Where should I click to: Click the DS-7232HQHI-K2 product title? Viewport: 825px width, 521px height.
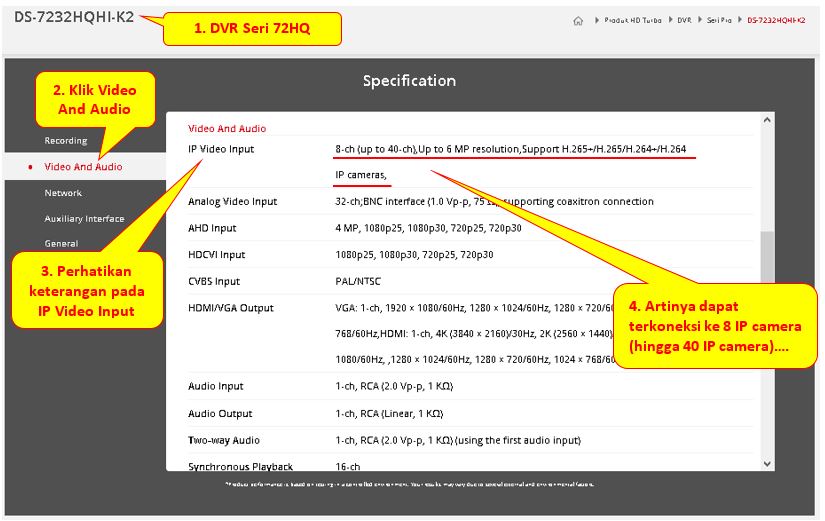point(74,17)
